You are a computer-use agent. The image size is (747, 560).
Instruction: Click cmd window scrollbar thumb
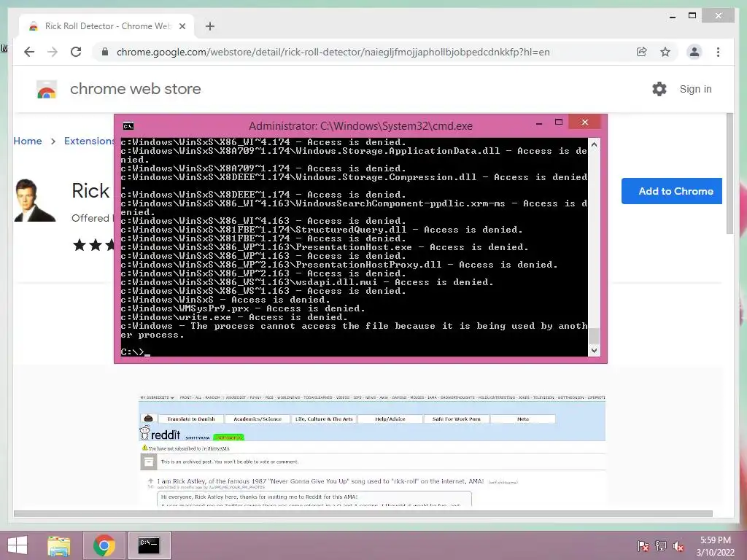pos(594,335)
